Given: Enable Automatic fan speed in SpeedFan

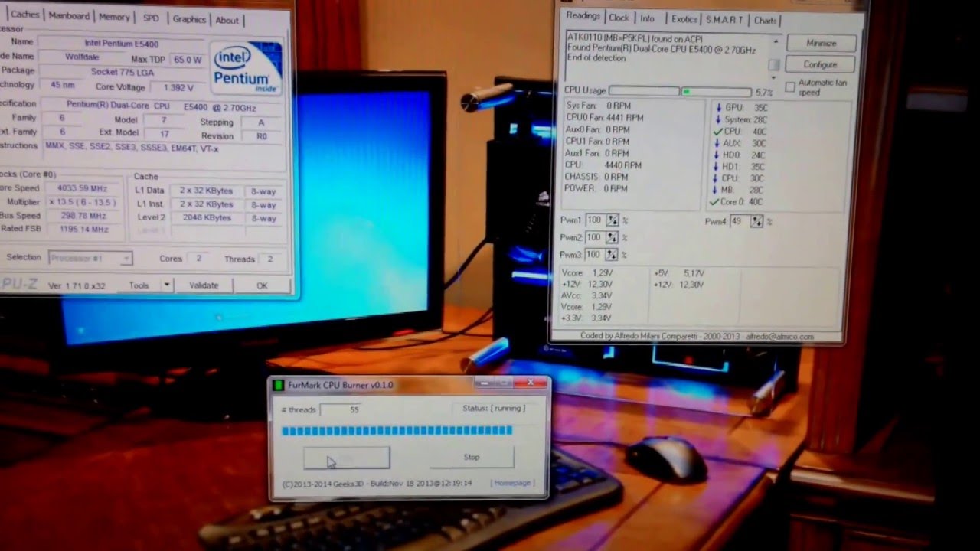Looking at the screenshot, I should point(790,87).
